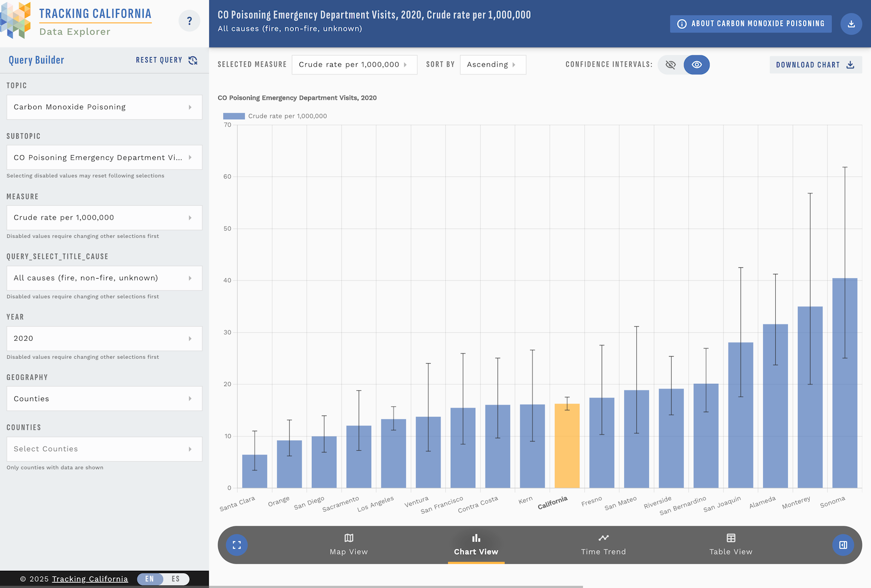Click the panel toggle icon at bottom right
The width and height of the screenshot is (871, 588).
coord(843,544)
